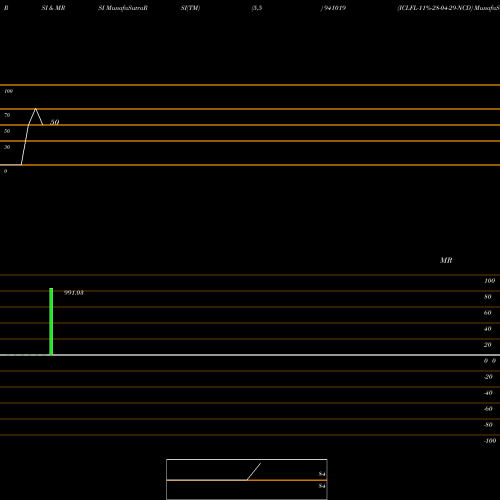Image resolution: width=500 pixels, height=500 pixels.
Task: Click the 991.03 value label beside the green bar
Action: pyautogui.click(x=74, y=293)
